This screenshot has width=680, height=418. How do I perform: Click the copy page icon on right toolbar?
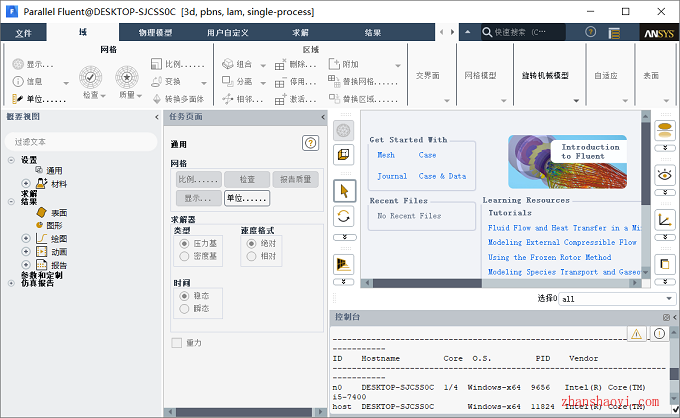click(x=664, y=264)
